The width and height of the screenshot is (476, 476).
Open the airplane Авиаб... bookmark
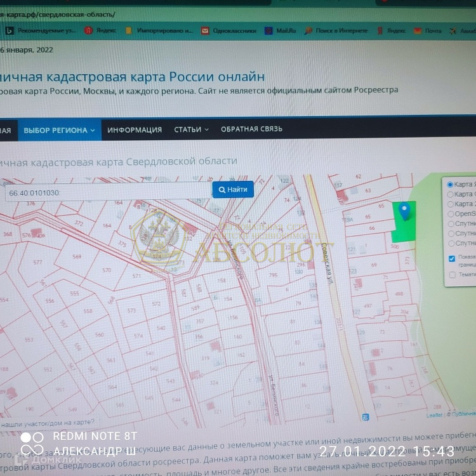click(462, 31)
